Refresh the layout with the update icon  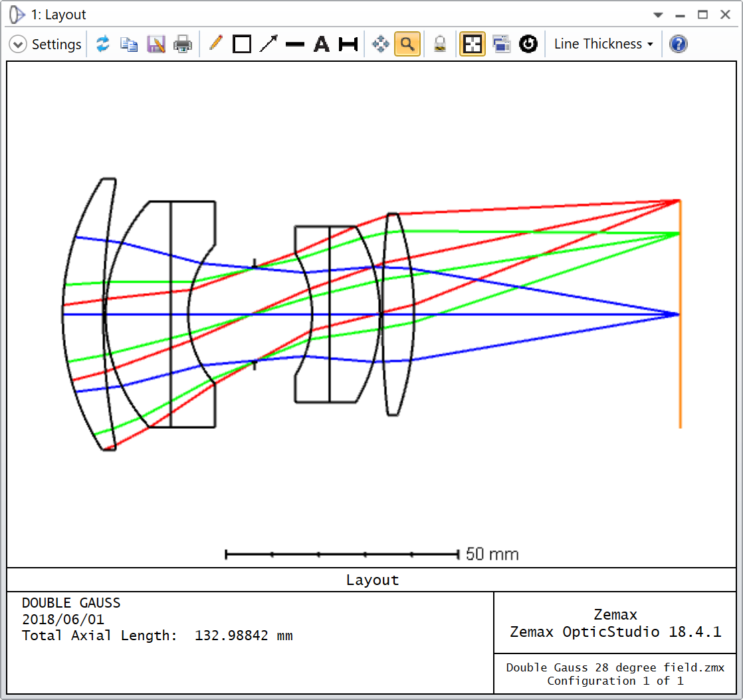(x=103, y=44)
